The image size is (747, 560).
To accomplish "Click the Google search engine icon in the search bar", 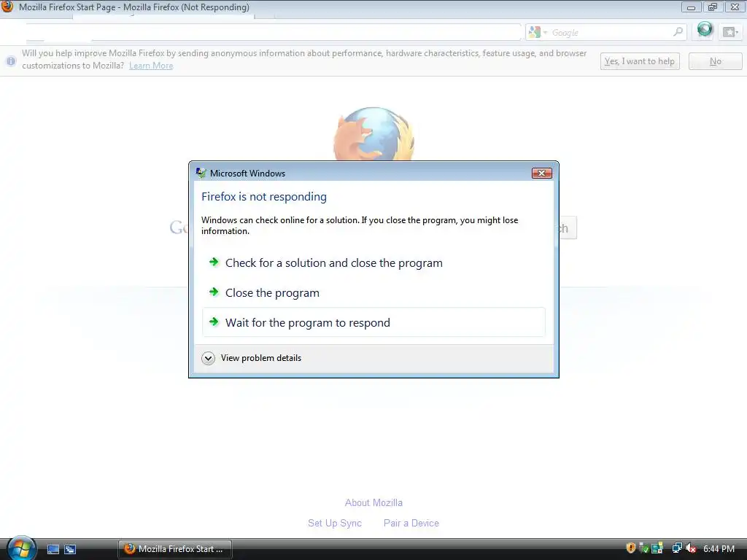I will coord(535,32).
